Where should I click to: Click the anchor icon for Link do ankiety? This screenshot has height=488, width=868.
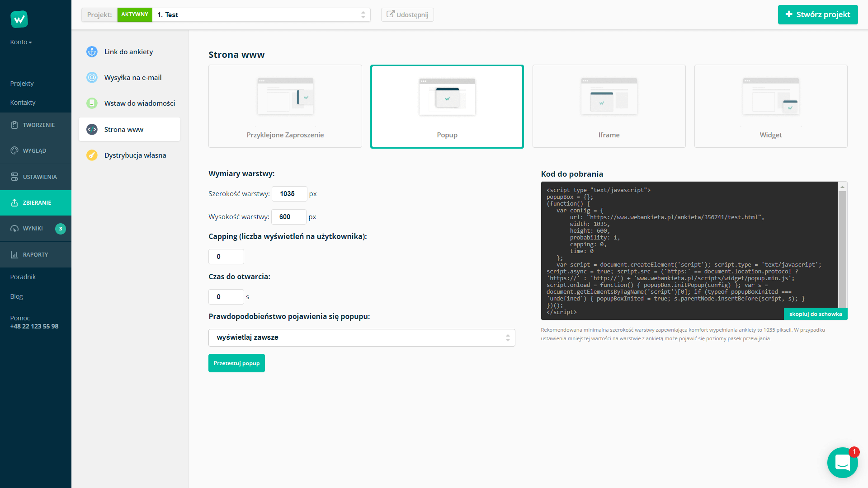click(92, 52)
